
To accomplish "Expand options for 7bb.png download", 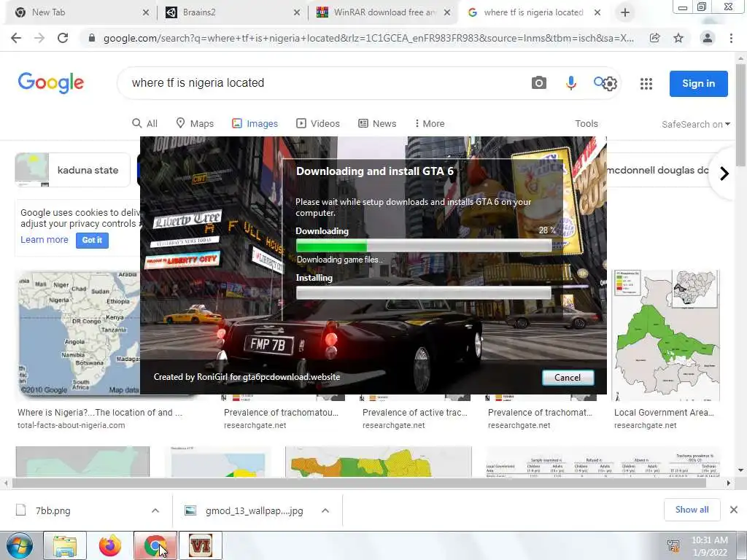I will point(155,510).
